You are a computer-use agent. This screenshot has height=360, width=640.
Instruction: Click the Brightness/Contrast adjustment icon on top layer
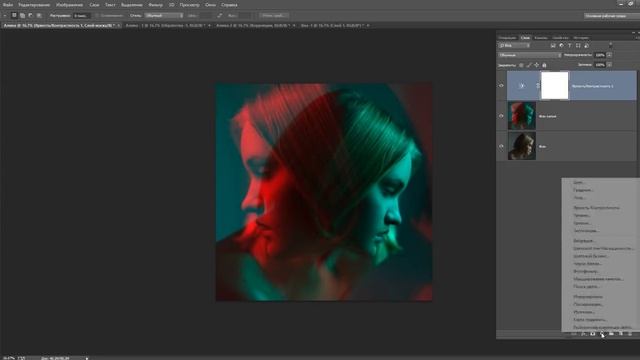coord(522,86)
